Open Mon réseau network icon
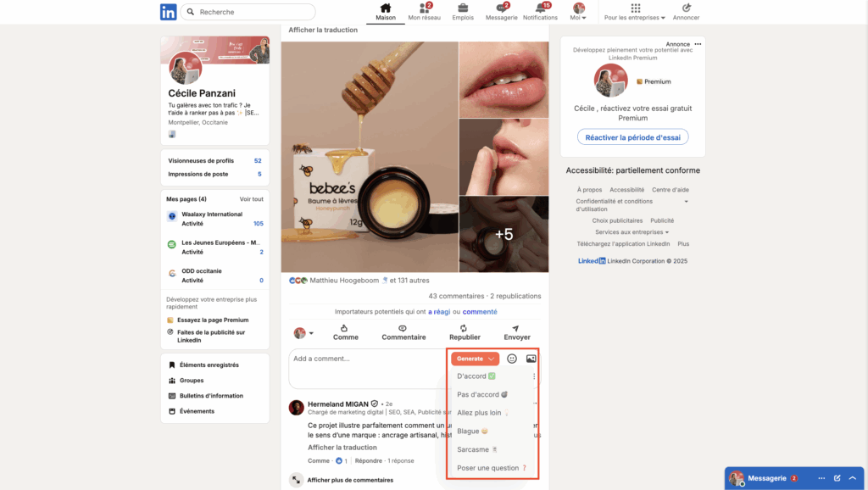This screenshot has height=490, width=868. pyautogui.click(x=425, y=9)
